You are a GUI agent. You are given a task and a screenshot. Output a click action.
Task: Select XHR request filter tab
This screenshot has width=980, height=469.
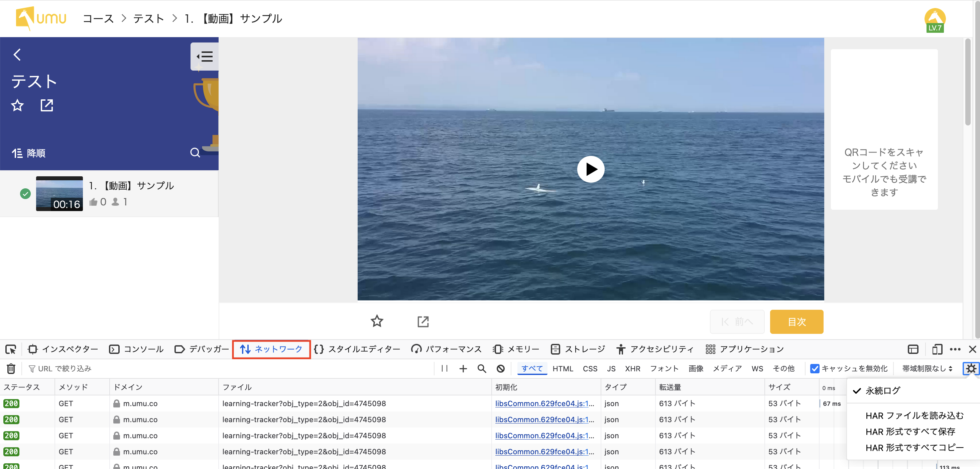point(632,368)
